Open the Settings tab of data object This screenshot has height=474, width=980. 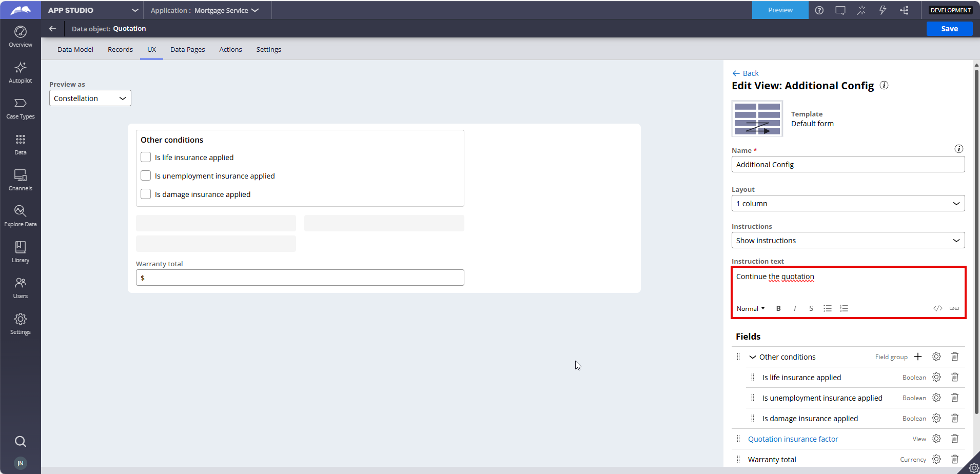pyautogui.click(x=268, y=49)
